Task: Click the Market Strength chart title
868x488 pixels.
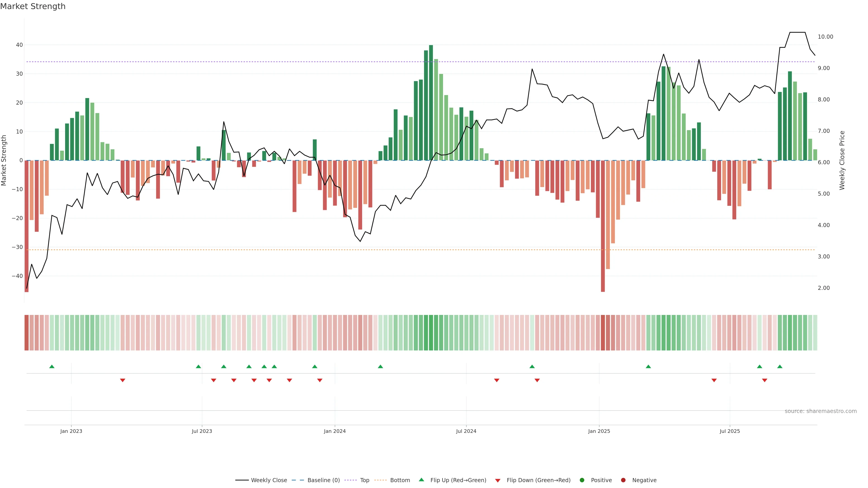Action: 33,6
